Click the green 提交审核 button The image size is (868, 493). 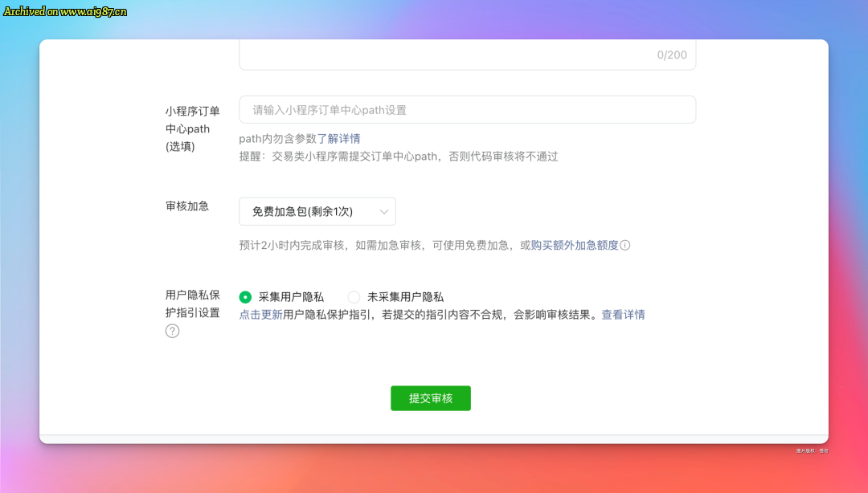point(431,398)
